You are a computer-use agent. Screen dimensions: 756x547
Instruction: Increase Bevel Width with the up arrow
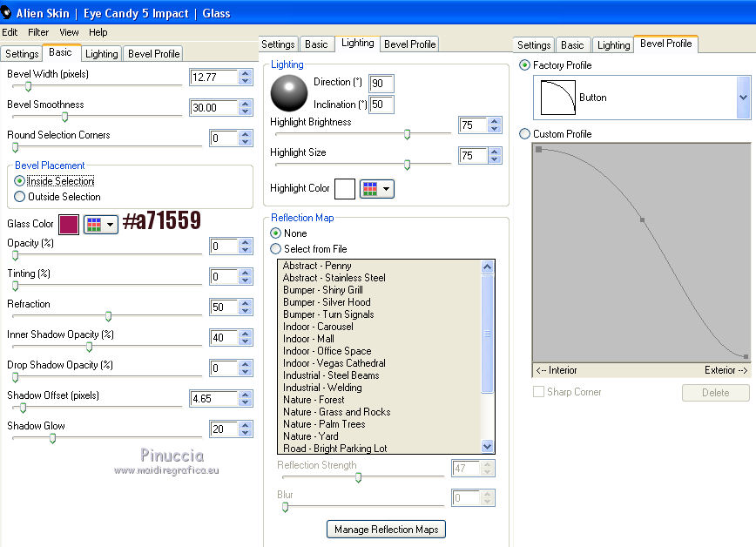tap(246, 73)
